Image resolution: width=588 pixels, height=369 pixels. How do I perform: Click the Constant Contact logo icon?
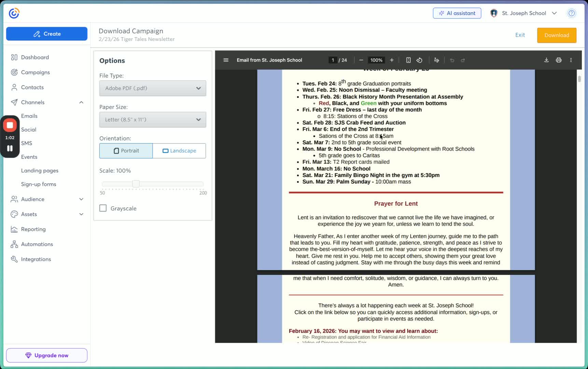click(14, 13)
